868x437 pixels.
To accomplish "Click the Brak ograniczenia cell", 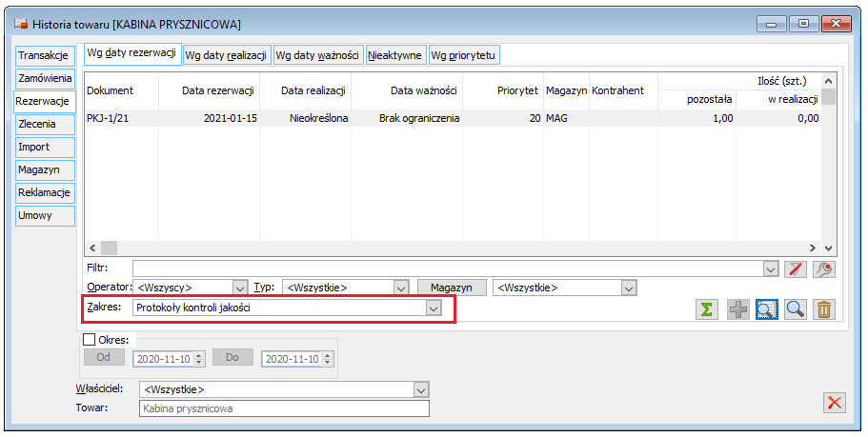I will coord(419,118).
